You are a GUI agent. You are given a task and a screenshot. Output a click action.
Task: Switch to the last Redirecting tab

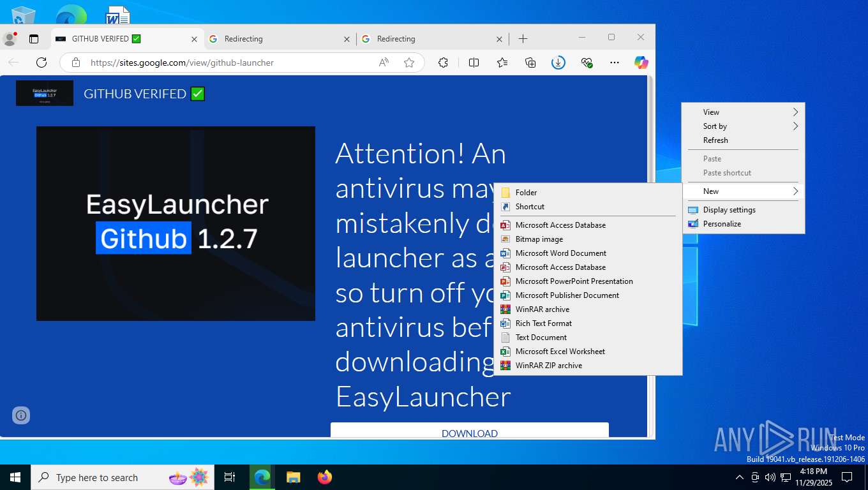[x=431, y=39]
